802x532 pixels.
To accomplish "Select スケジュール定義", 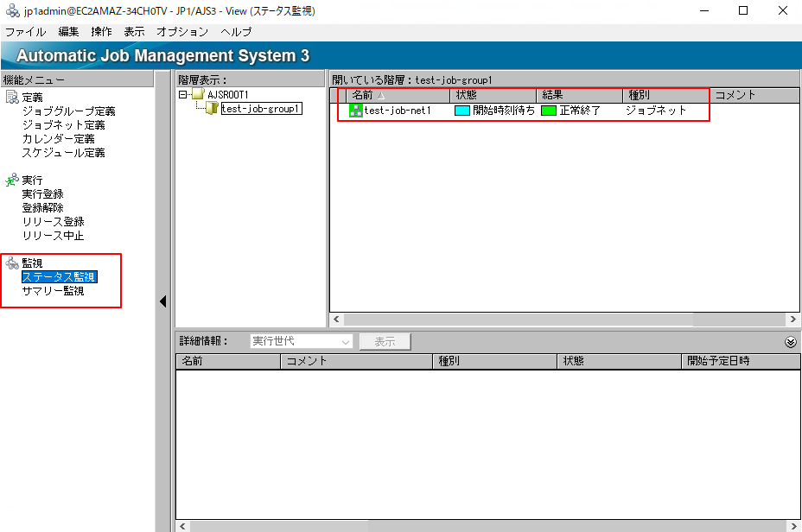I will point(63,152).
